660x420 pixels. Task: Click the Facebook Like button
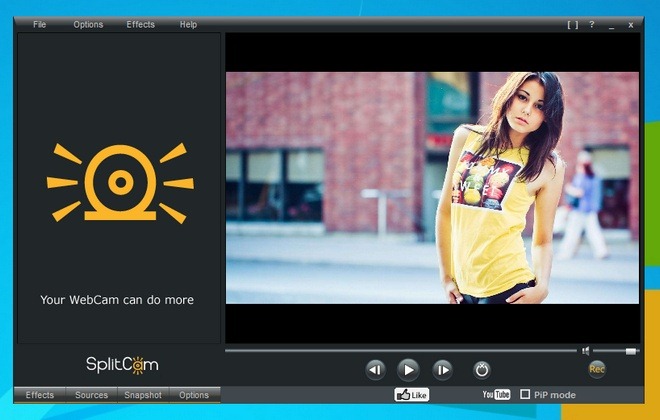click(x=412, y=395)
